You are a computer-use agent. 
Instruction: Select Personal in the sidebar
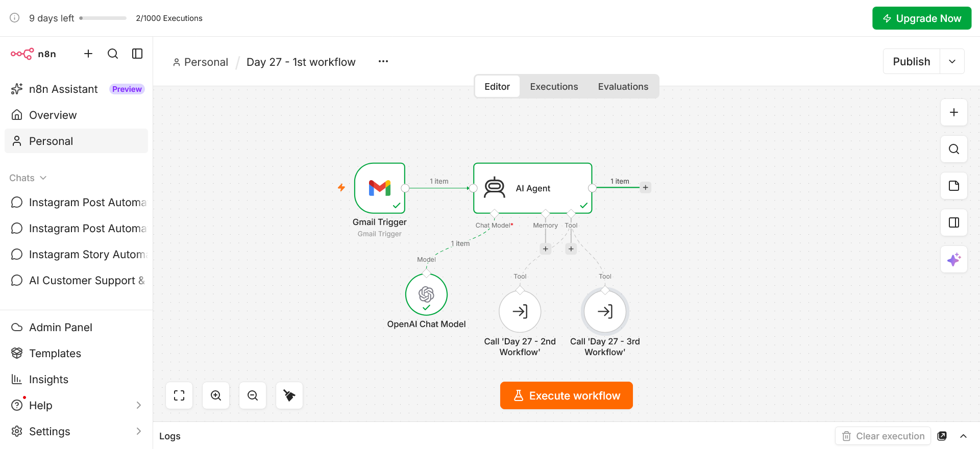pos(77,141)
